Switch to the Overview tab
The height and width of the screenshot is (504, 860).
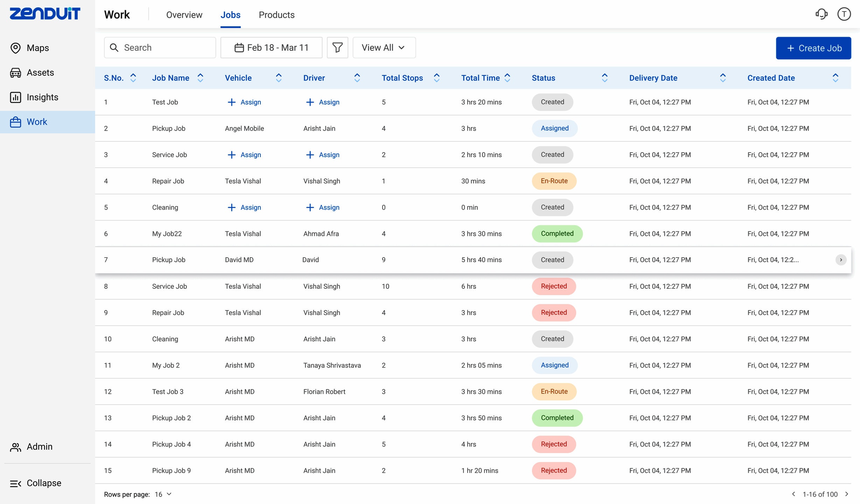click(x=184, y=15)
